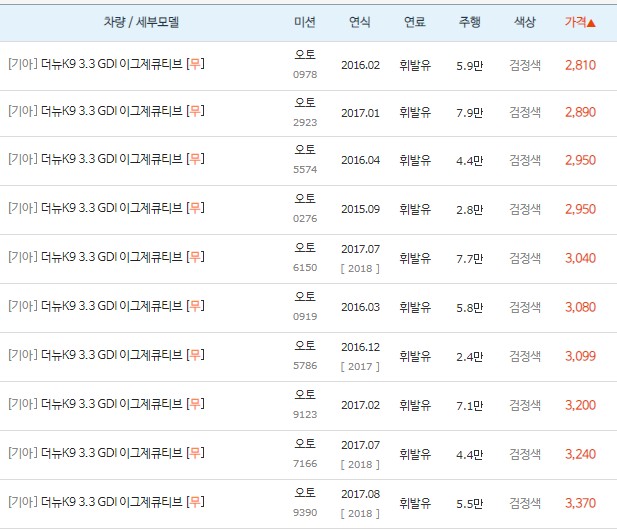Image resolution: width=617 pixels, height=529 pixels.
Task: Click the year value 2016.12
Action: point(360,347)
